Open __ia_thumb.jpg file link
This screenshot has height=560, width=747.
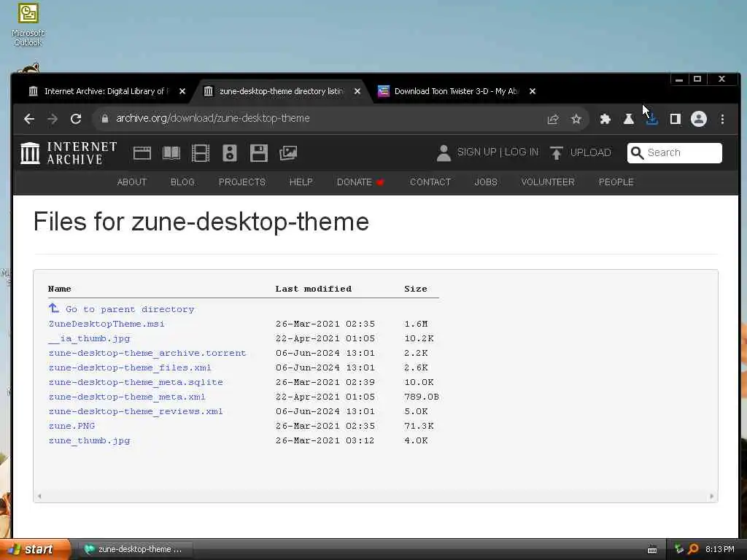point(89,338)
